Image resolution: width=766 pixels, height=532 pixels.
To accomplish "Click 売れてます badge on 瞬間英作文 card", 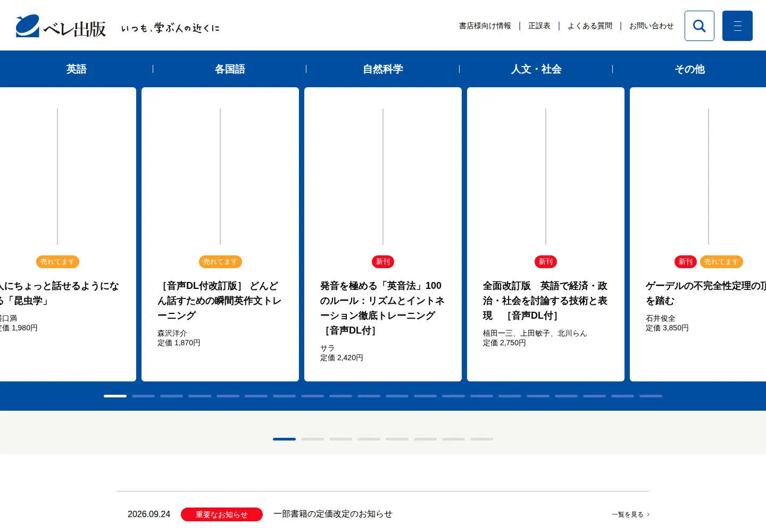I will click(220, 262).
